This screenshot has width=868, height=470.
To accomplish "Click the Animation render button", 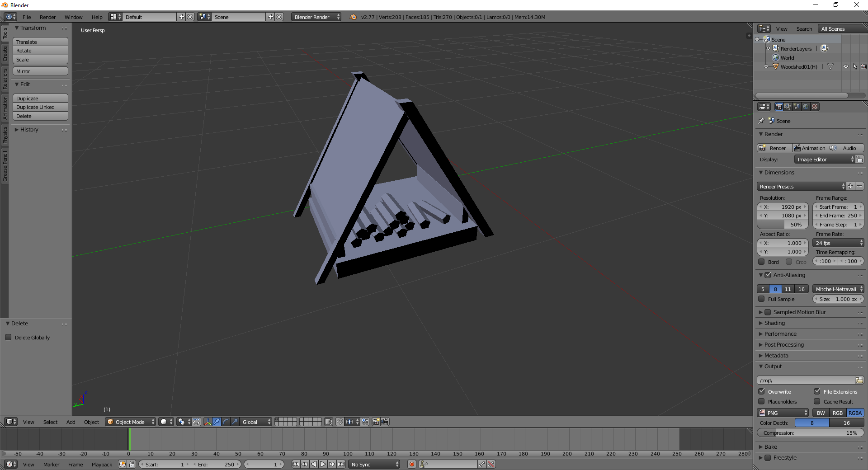I will tap(809, 148).
